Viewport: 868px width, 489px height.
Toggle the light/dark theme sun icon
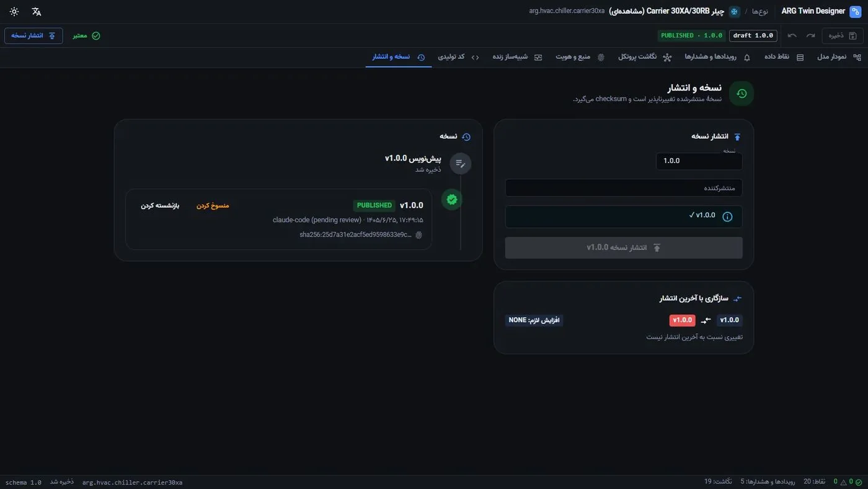coord(14,12)
